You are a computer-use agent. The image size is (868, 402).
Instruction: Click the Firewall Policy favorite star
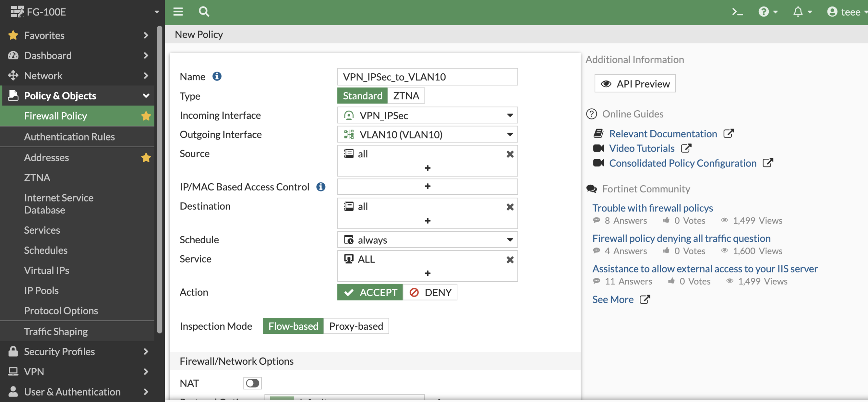tap(146, 116)
